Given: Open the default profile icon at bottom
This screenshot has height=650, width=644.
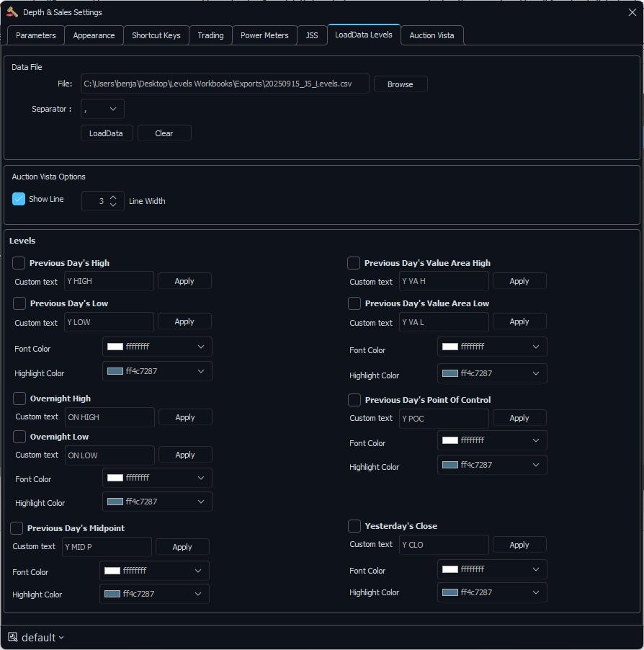Looking at the screenshot, I should click(13, 637).
